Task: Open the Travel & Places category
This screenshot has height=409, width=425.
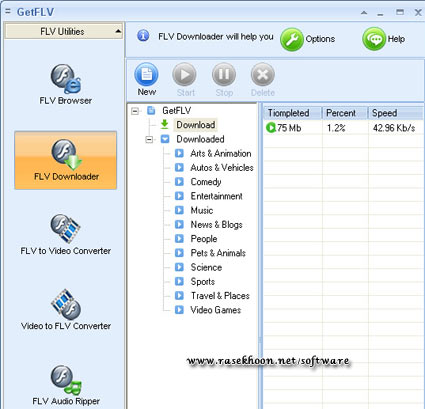Action: coord(220,296)
